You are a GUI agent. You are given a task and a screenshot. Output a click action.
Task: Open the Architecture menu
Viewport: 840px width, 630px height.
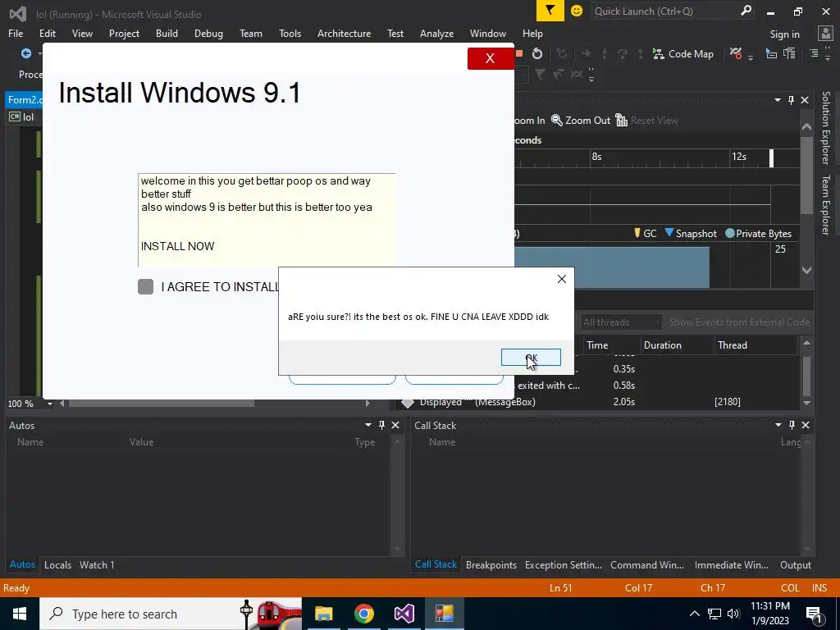click(344, 33)
